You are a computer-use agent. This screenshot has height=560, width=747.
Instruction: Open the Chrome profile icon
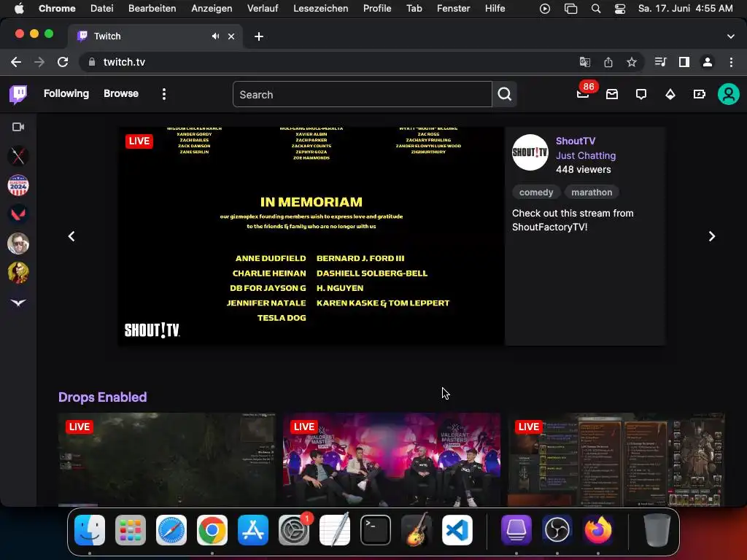[708, 62]
